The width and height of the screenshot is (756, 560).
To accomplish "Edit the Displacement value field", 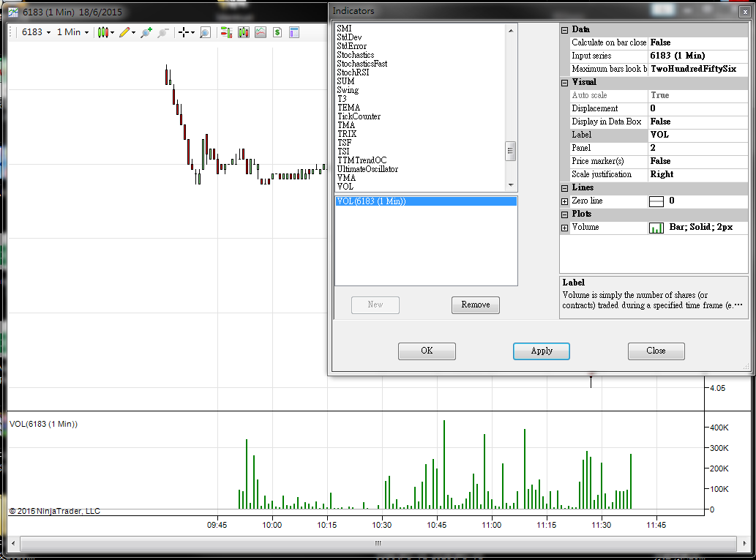I will (x=697, y=108).
